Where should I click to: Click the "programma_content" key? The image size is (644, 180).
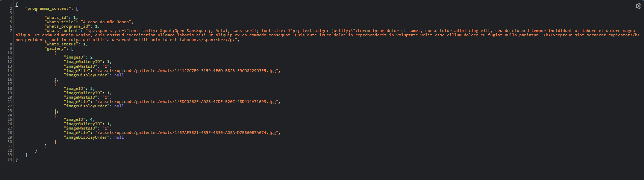(x=49, y=8)
